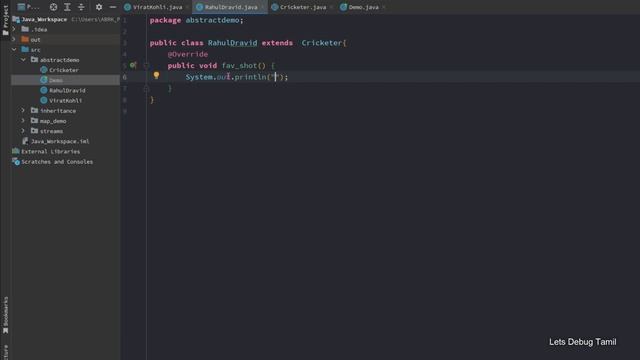Screen dimensions: 640x360
Task: Hide the Project panel with minus icon
Action: click(x=113, y=7)
